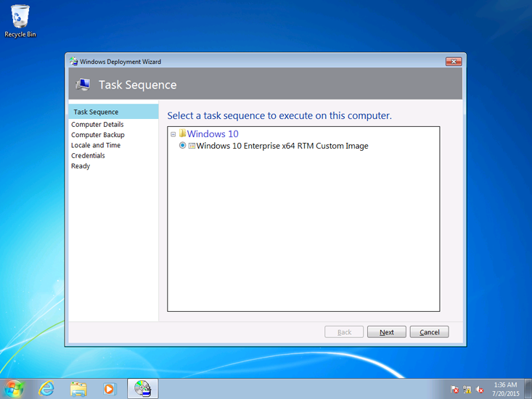Open Windows Explorer folder in taskbar
Image resolution: width=532 pixels, height=399 pixels.
[x=78, y=388]
